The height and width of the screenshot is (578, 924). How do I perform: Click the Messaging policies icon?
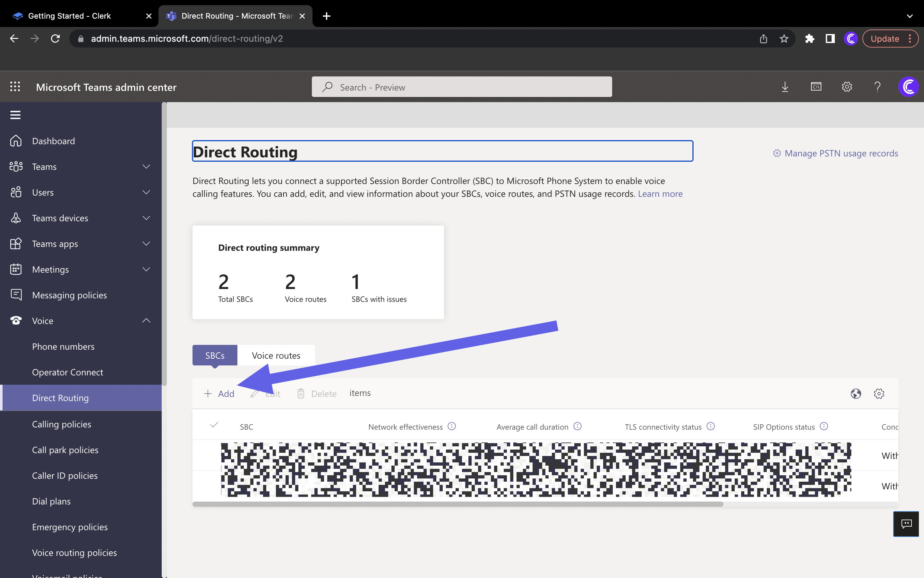click(16, 295)
